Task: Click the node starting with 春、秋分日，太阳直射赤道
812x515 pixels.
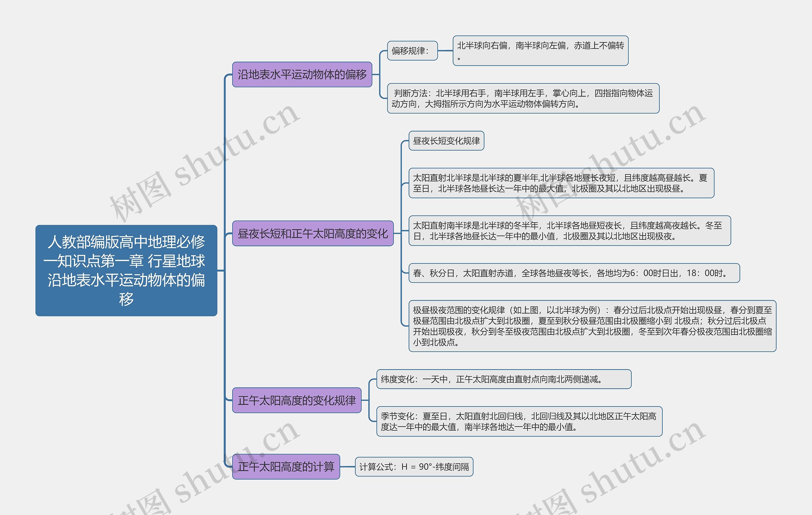Action: tap(574, 273)
